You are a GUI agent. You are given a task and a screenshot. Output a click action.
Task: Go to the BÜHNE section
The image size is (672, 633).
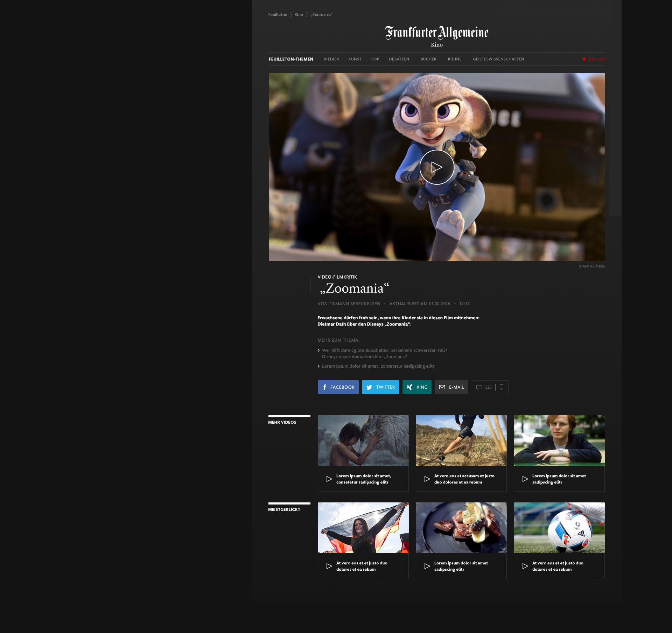point(455,59)
